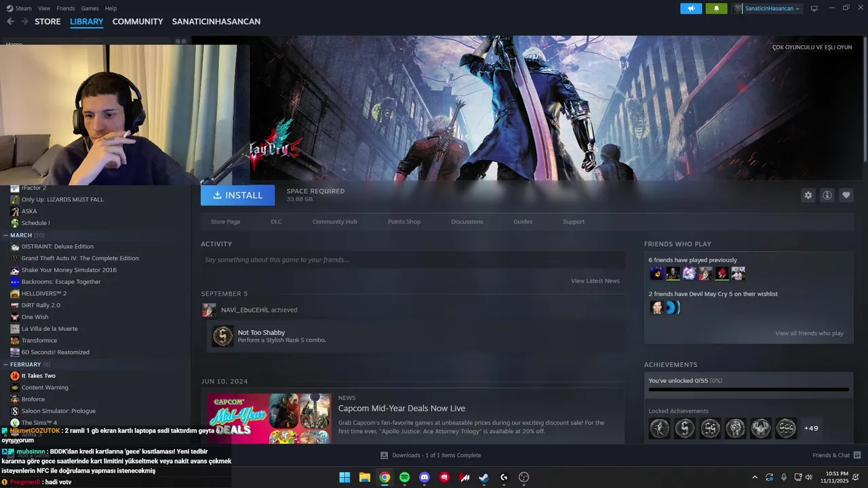The image size is (868, 488).
Task: Open File Explorer from the taskbar
Action: [365, 477]
